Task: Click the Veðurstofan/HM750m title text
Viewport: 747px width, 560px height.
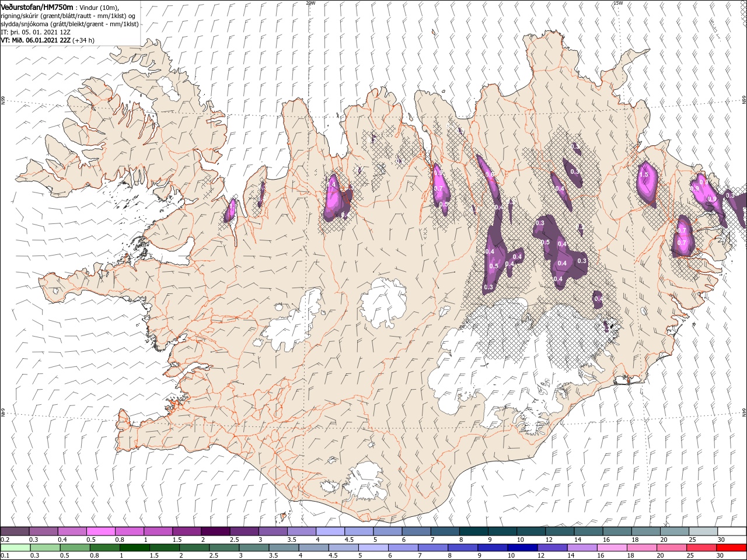Action: pos(37,7)
